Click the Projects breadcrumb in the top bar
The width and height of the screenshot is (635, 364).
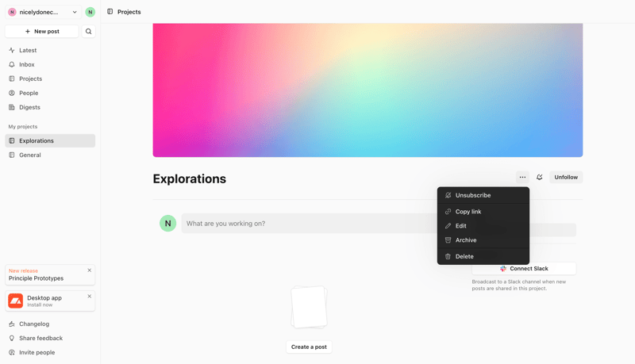coord(124,12)
